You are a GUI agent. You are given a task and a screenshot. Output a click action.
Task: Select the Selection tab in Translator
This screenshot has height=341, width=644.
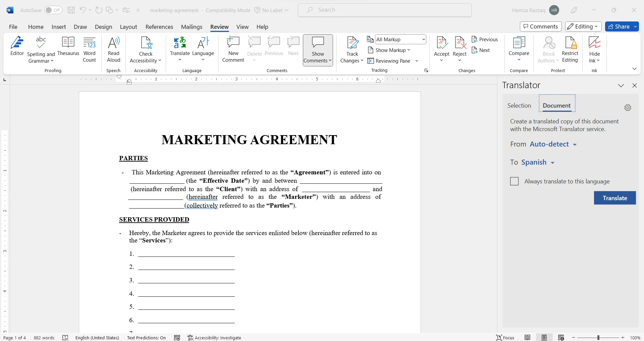[x=519, y=106]
